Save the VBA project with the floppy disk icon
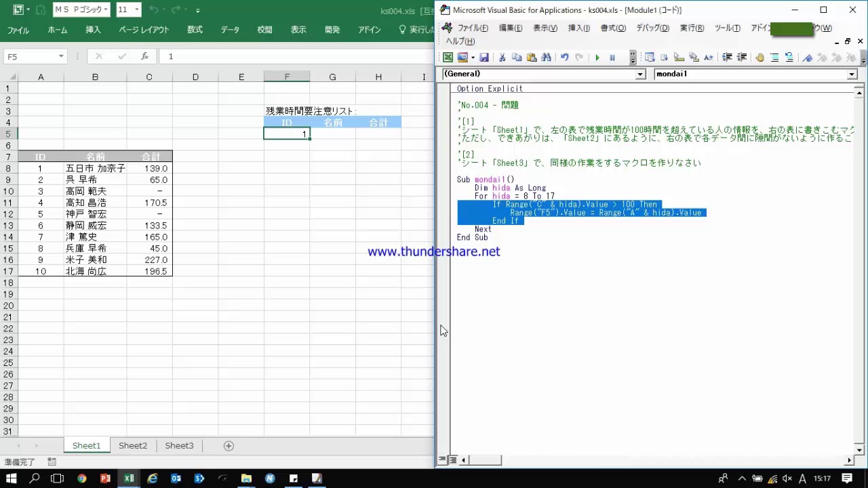Screen dimensions: 868x488 (484, 58)
